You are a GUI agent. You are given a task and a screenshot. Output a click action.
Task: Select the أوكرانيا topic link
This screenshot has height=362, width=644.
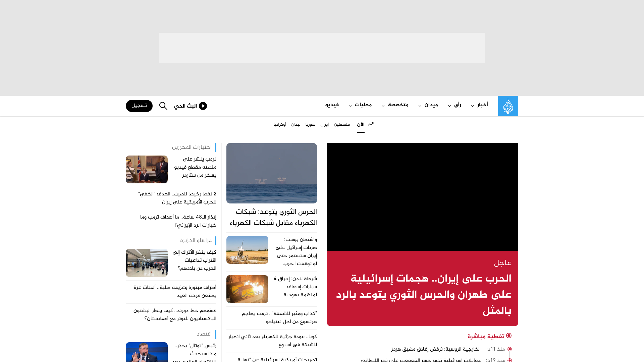[x=280, y=125]
